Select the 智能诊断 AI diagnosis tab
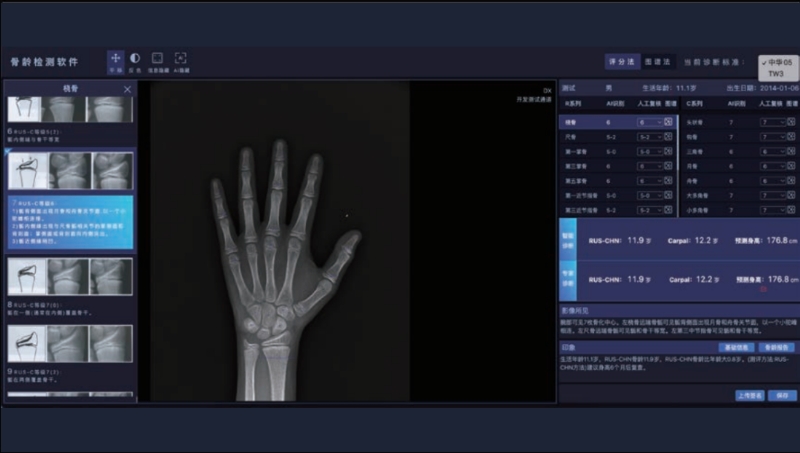 [x=568, y=240]
